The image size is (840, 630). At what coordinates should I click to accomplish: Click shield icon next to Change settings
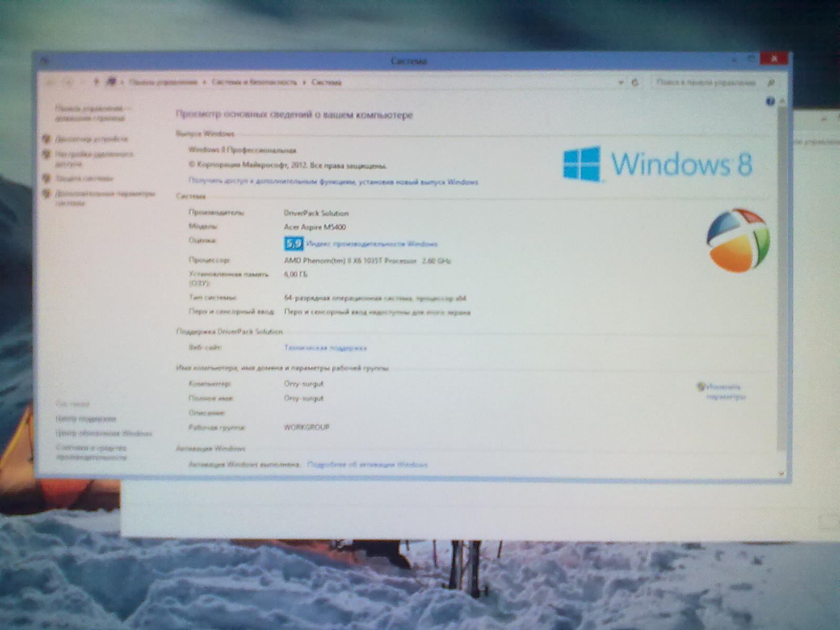coord(700,387)
